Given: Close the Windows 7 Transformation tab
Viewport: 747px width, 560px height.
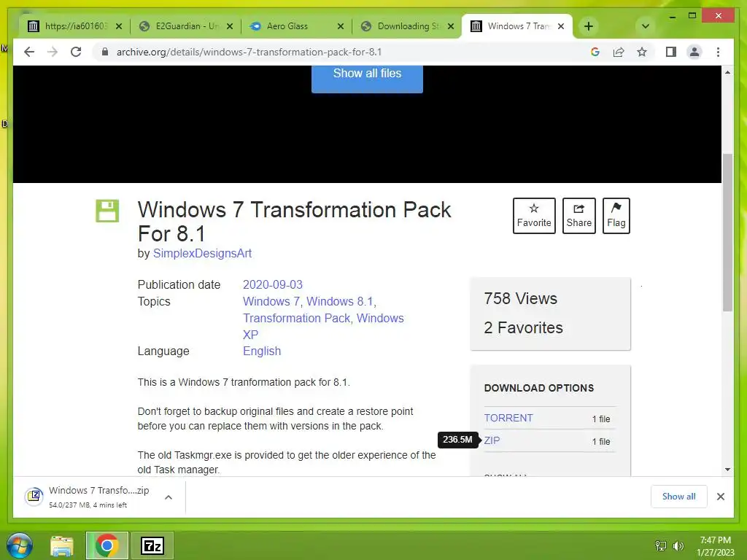Looking at the screenshot, I should (561, 26).
